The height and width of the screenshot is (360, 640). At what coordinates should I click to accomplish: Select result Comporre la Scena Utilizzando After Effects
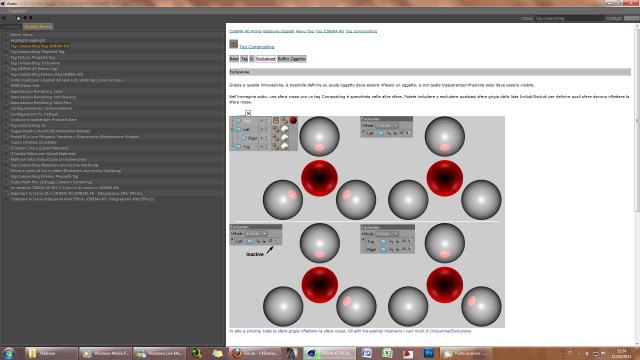82,199
